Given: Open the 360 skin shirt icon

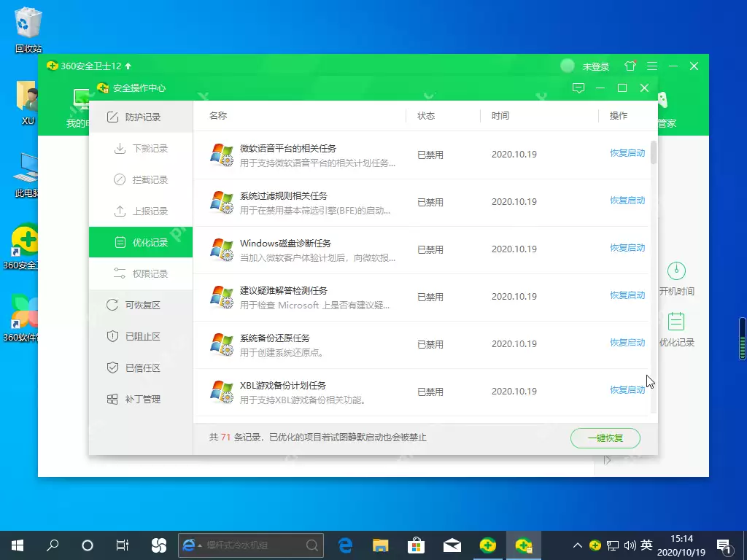Looking at the screenshot, I should [x=630, y=66].
